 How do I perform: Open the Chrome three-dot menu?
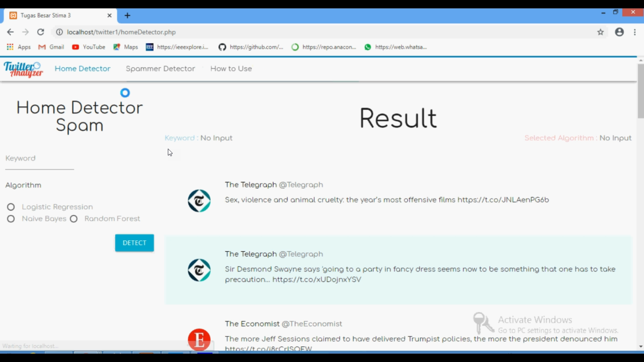pyautogui.click(x=635, y=32)
